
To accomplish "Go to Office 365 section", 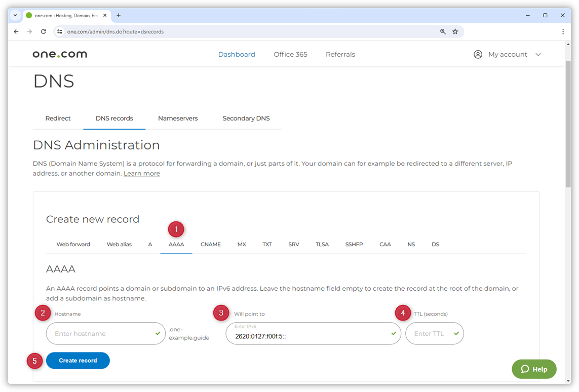I will tap(290, 54).
